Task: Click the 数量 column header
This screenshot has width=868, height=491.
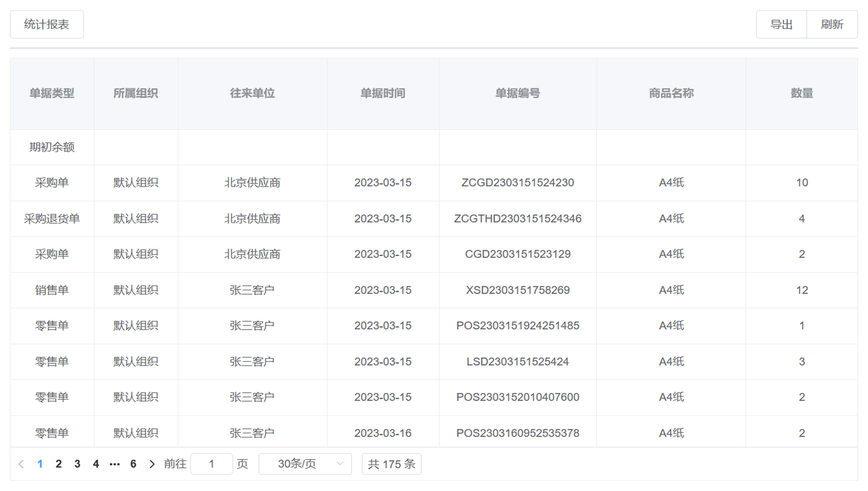Action: (x=801, y=94)
